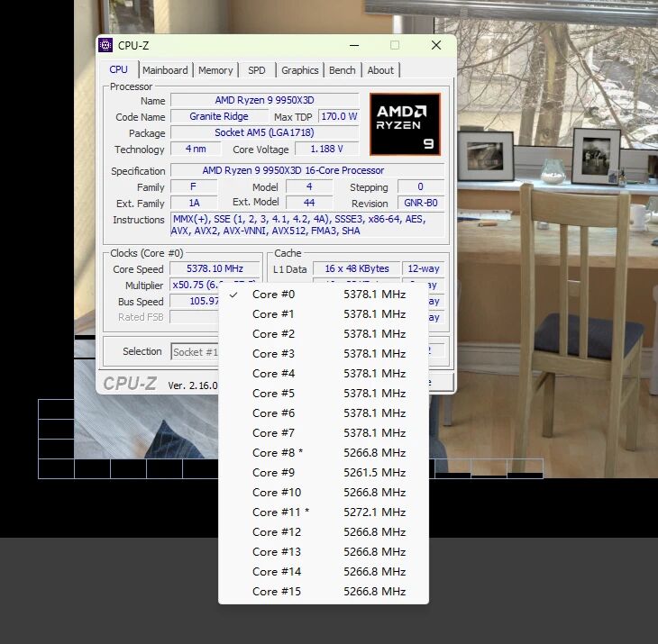Click the 12-way cache associativity value
Screen dimensions: 658x644
(423, 268)
